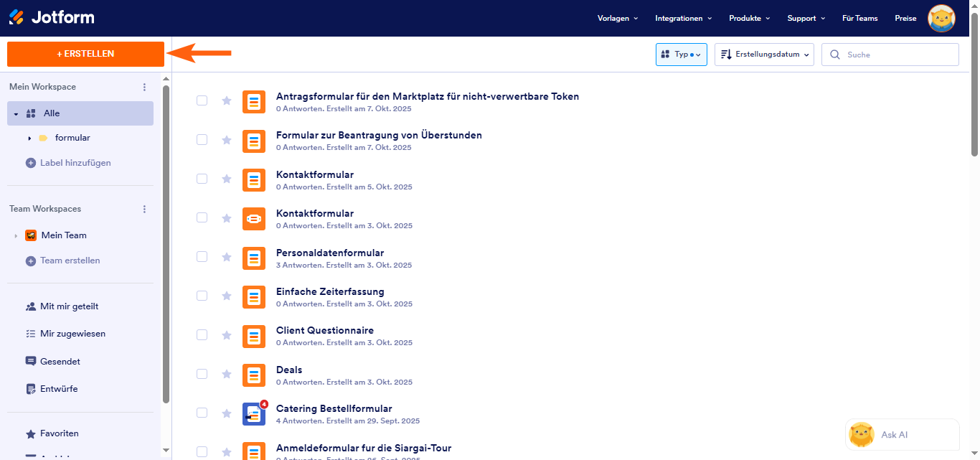Click the Catering Bestellformular form icon
This screenshot has height=460, width=980.
click(253, 414)
